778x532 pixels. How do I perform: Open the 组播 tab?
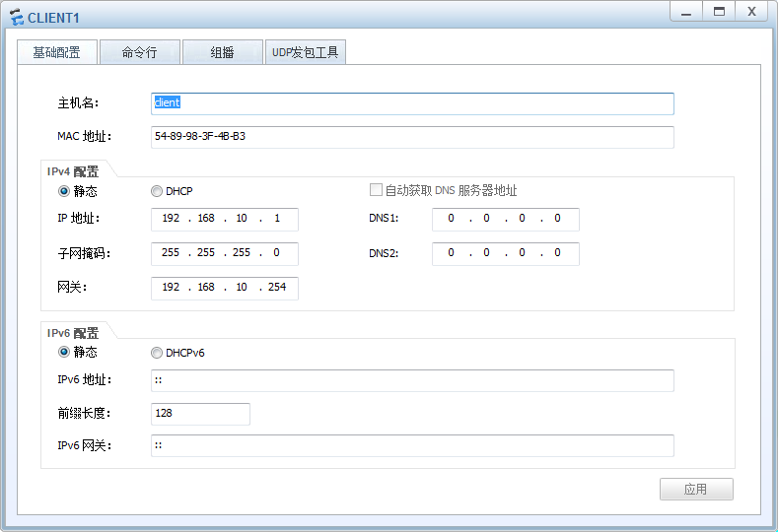[x=222, y=52]
